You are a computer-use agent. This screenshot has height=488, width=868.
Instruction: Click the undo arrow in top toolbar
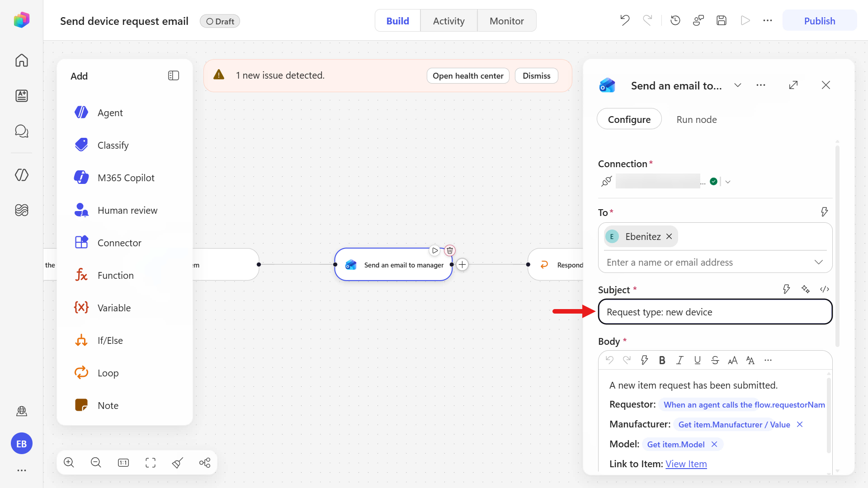625,20
